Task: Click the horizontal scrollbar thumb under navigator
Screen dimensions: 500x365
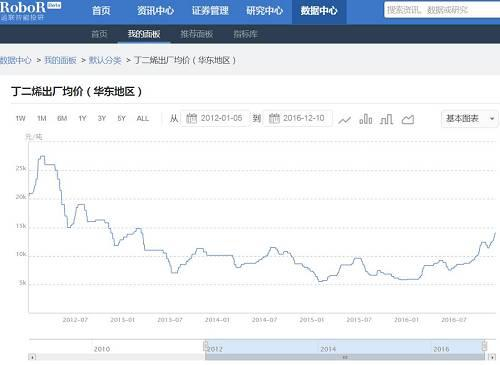Action: [x=345, y=357]
